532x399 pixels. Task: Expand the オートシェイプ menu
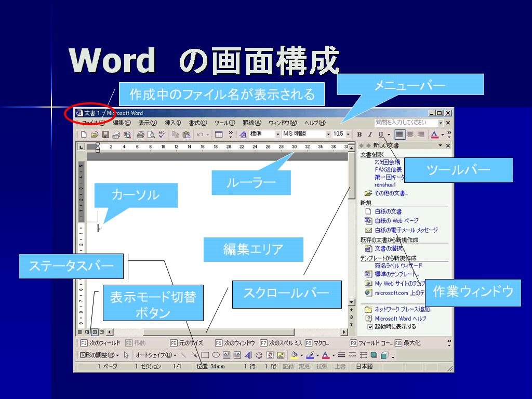(156, 355)
